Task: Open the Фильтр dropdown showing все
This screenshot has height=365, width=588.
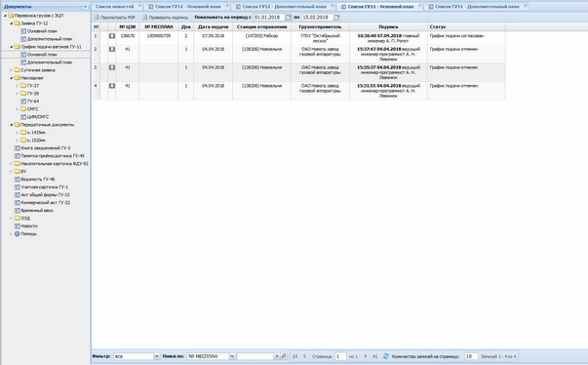Action: pos(156,356)
